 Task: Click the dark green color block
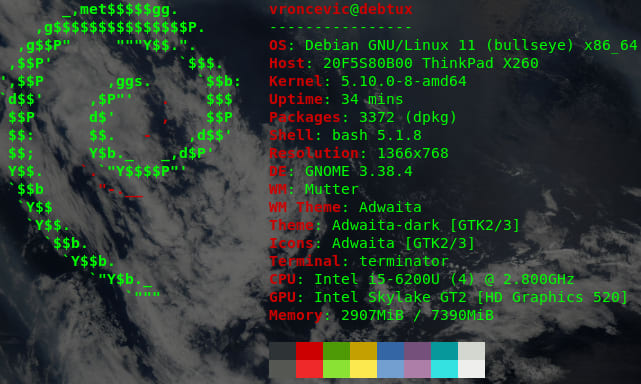click(x=336, y=351)
